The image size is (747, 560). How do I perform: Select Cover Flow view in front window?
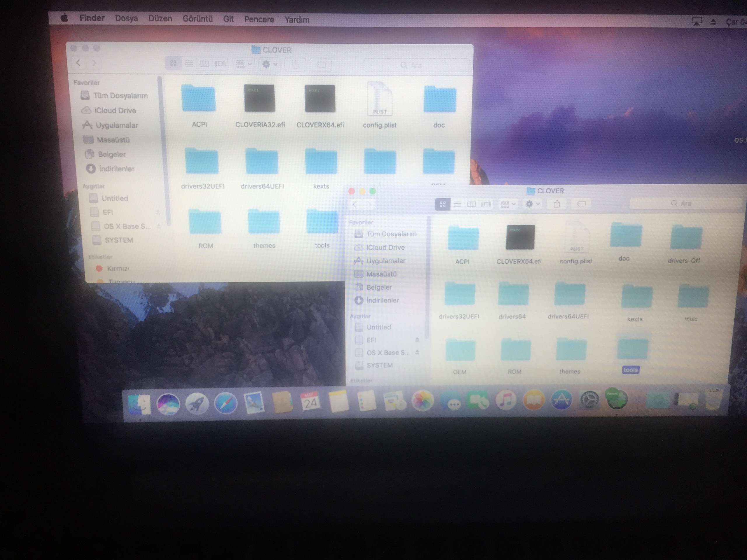click(486, 204)
